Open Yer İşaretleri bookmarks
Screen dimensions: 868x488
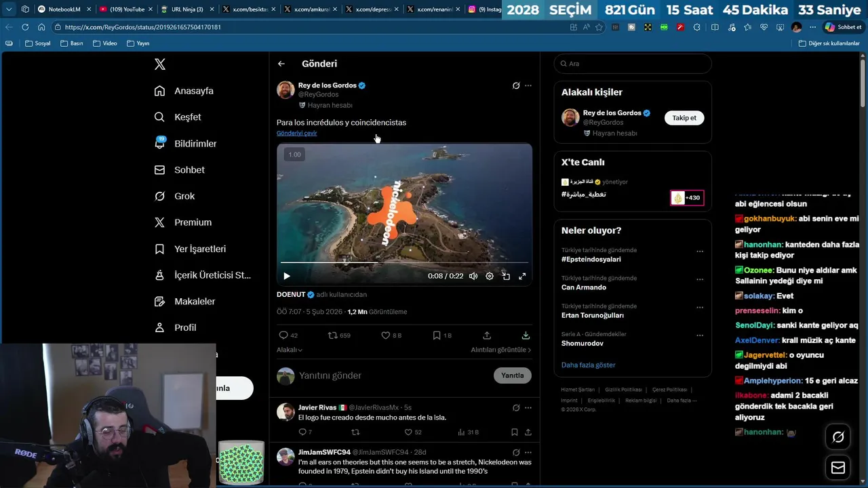[190, 249]
